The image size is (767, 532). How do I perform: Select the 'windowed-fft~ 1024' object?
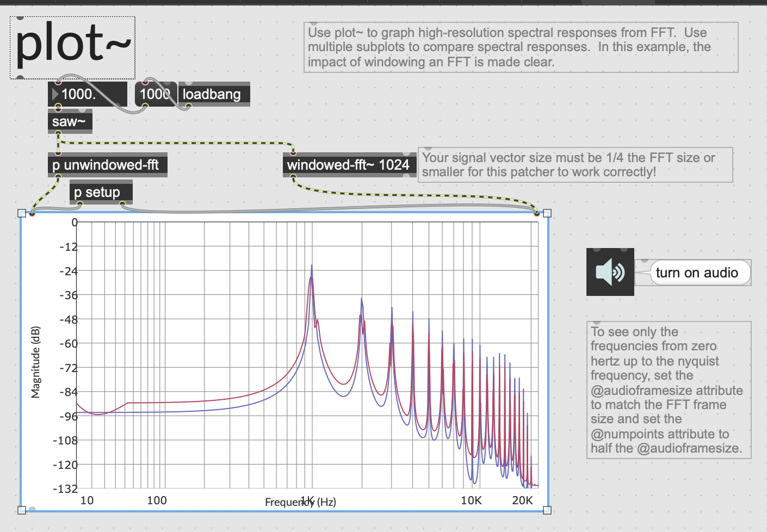pyautogui.click(x=348, y=165)
